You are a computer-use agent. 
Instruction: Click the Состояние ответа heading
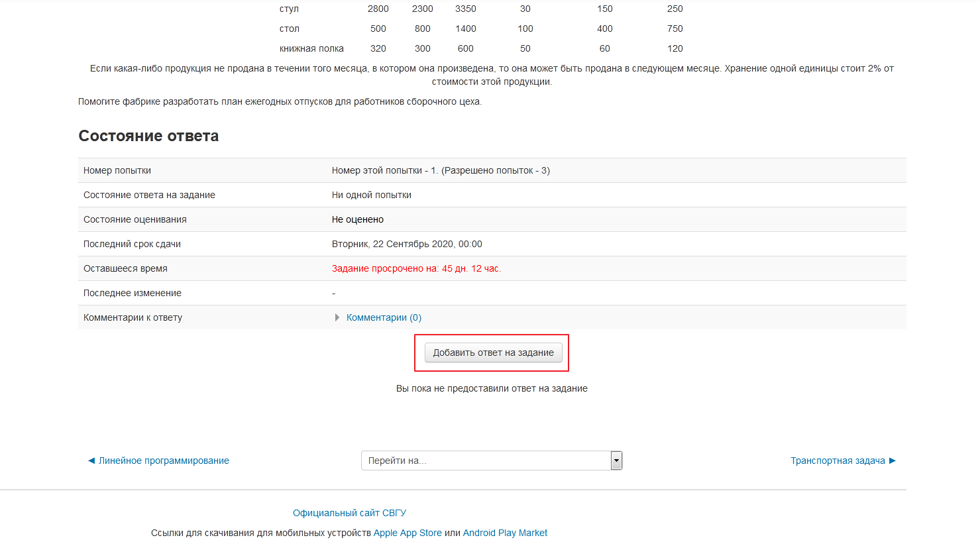pos(148,136)
